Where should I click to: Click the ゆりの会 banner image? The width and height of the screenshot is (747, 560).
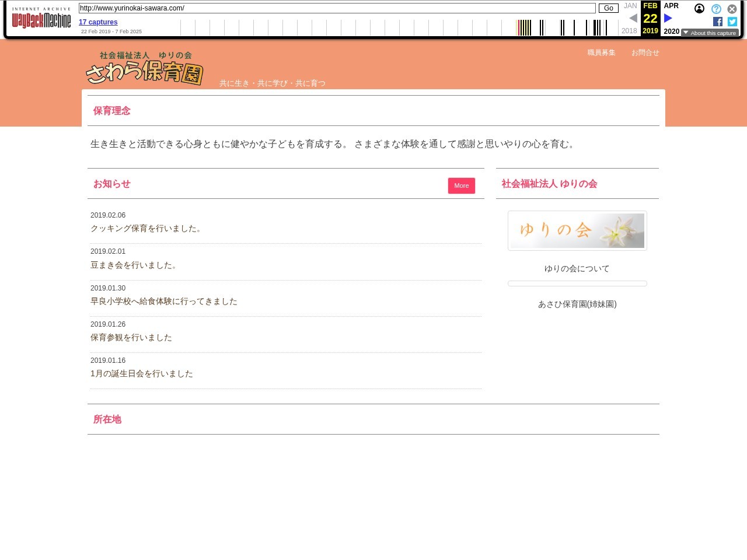click(577, 230)
